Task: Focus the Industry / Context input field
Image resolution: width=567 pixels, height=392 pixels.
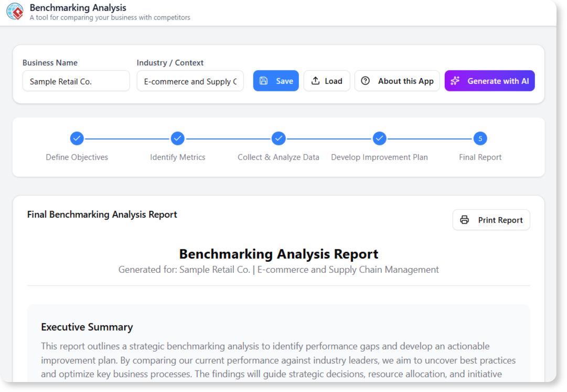Action: point(190,81)
